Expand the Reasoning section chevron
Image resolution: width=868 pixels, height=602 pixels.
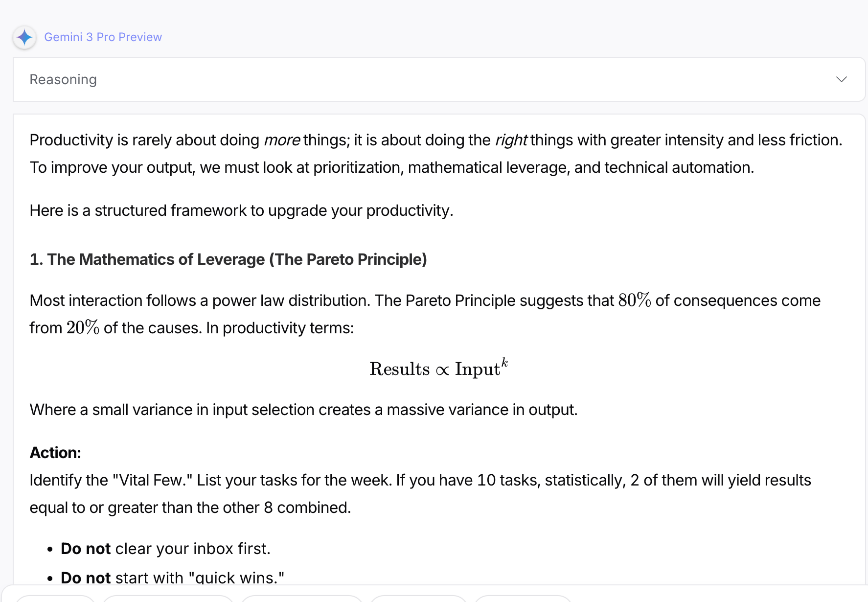tap(841, 79)
